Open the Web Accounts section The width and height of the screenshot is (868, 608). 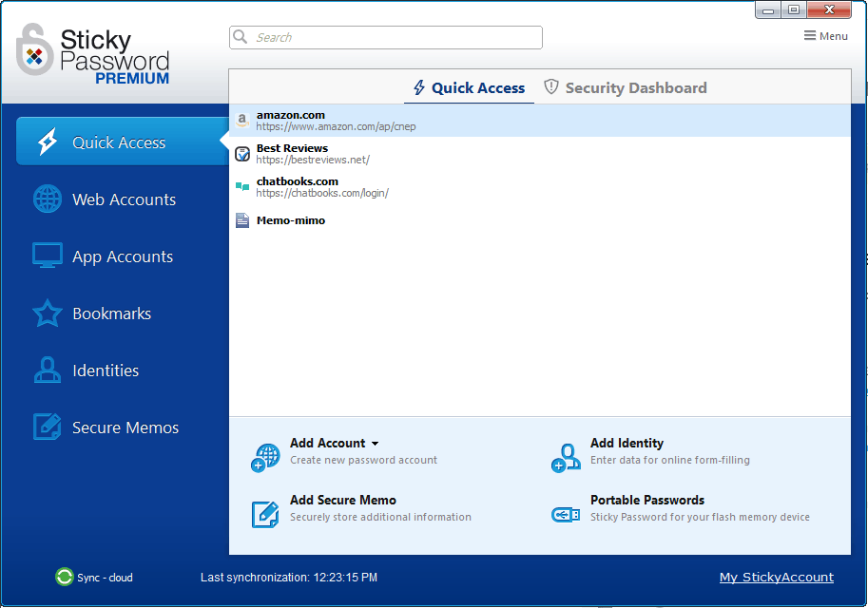(123, 199)
